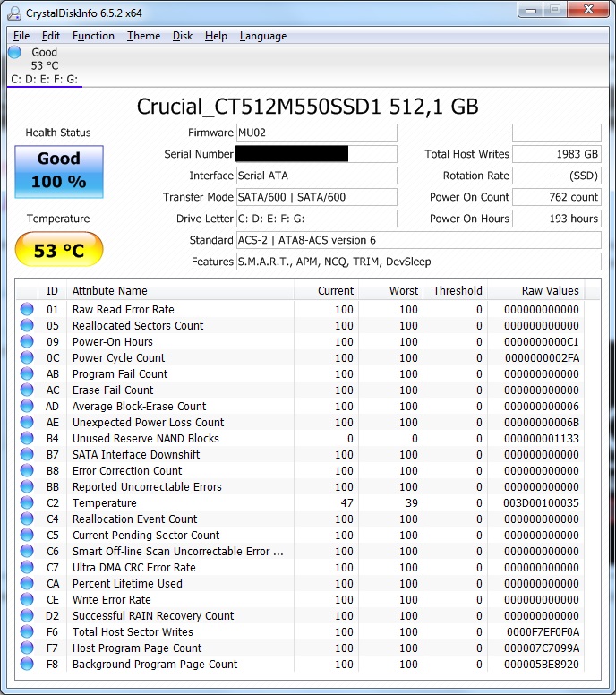Open the Function menu
Viewport: 616px width, 695px height.
(93, 36)
